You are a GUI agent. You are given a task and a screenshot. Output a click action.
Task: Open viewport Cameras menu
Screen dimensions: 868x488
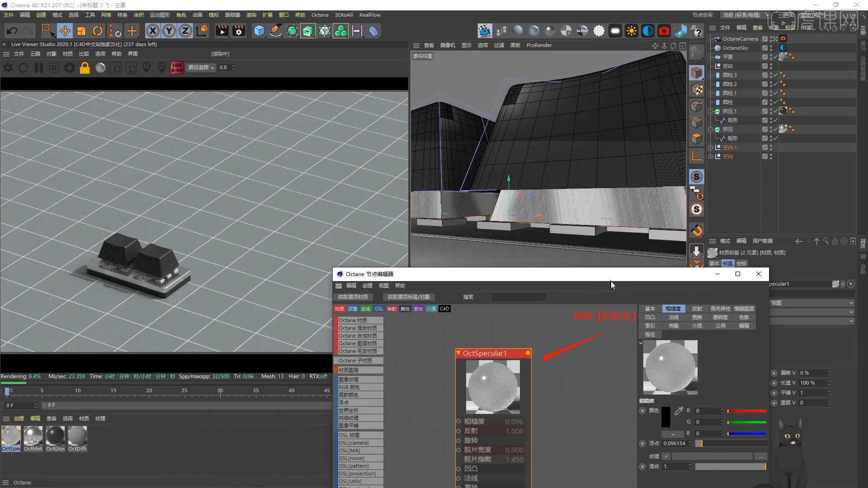(448, 45)
